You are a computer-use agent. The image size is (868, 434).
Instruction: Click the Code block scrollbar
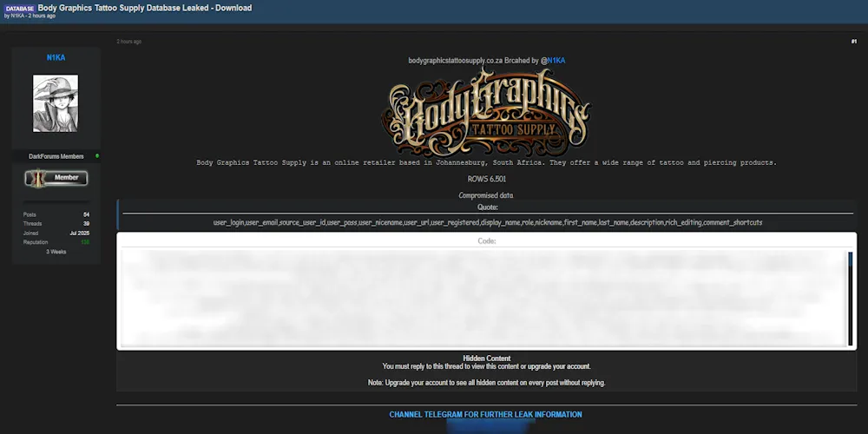[x=851, y=297]
